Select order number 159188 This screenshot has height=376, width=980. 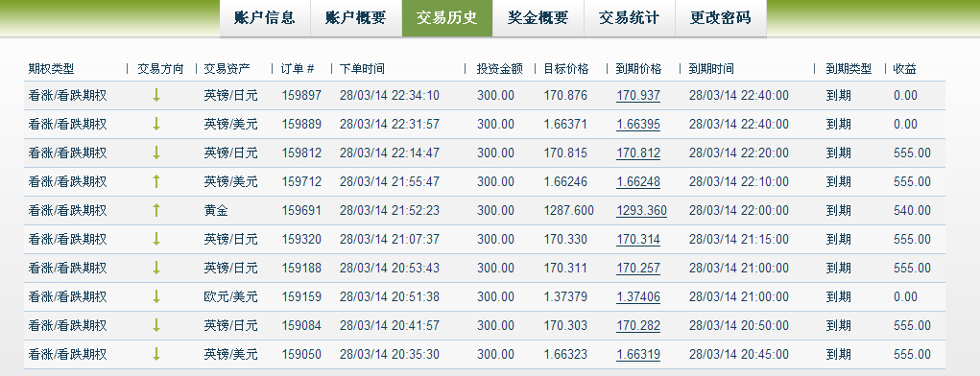pyautogui.click(x=301, y=268)
